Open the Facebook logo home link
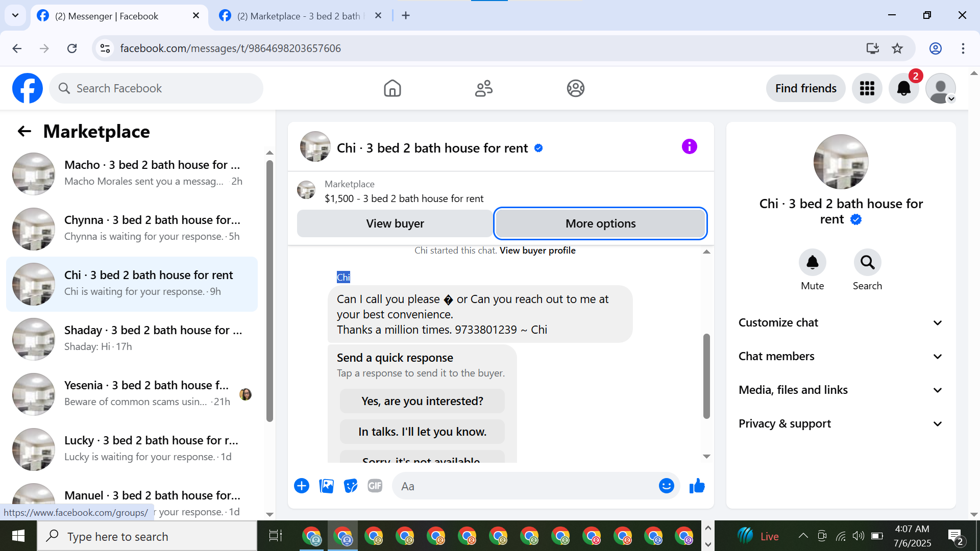 tap(28, 88)
